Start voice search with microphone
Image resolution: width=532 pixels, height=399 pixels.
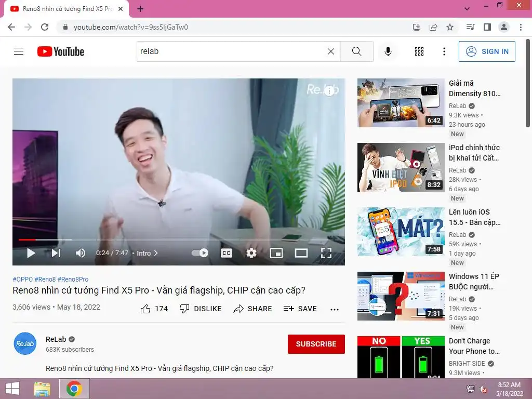coord(388,51)
